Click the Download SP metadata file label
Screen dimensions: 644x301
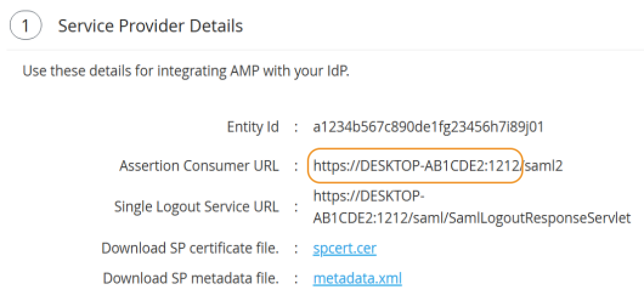coord(191,279)
